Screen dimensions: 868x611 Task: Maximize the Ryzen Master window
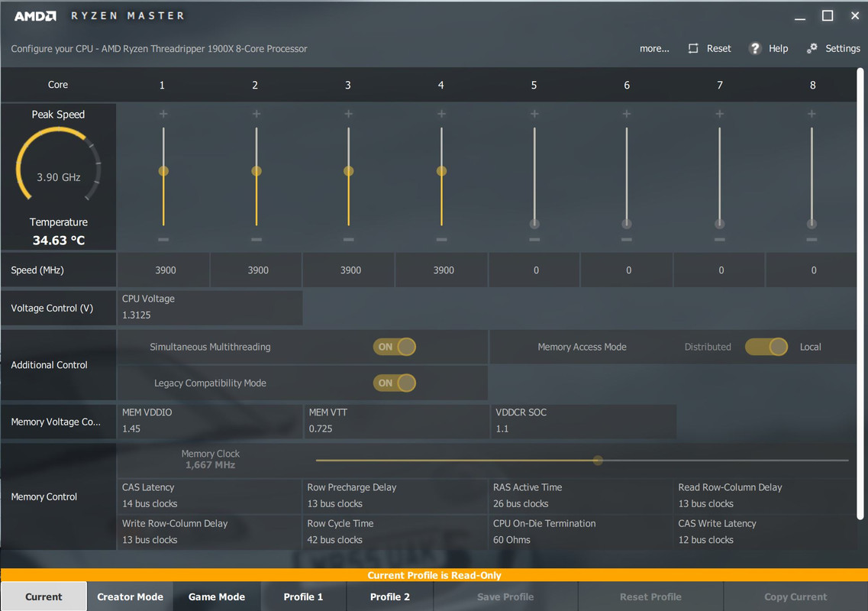828,15
